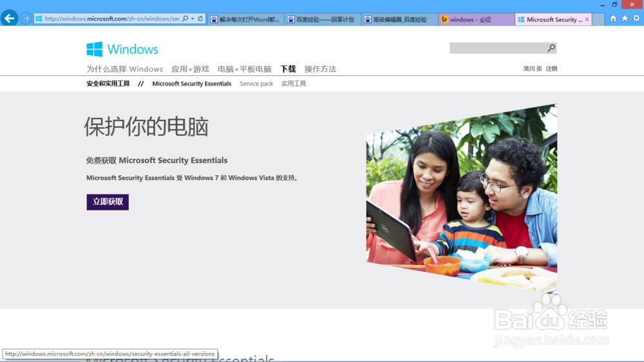The image size is (644, 362).
Task: Click the site search input box
Action: (498, 48)
